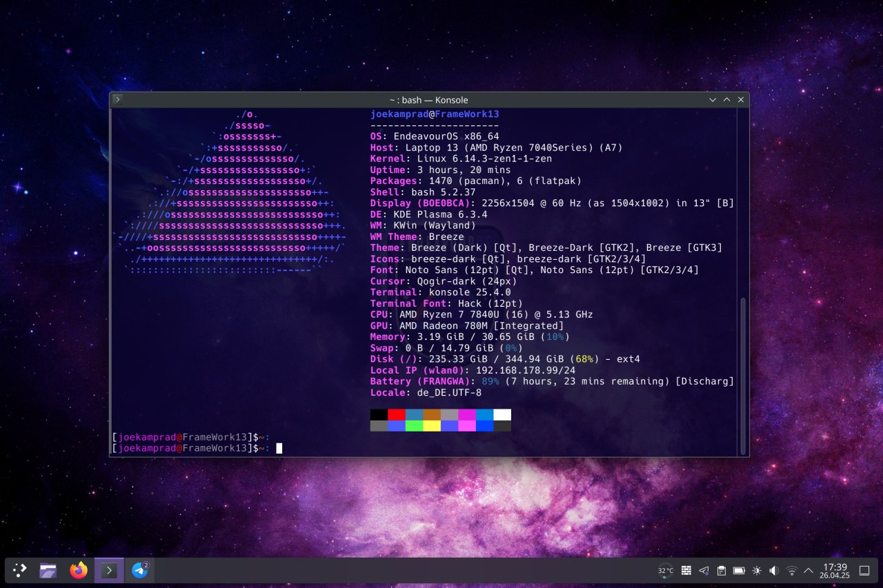Click the 'Memory: 3.19 GiB / 30.65 GiB' line

(x=470, y=336)
